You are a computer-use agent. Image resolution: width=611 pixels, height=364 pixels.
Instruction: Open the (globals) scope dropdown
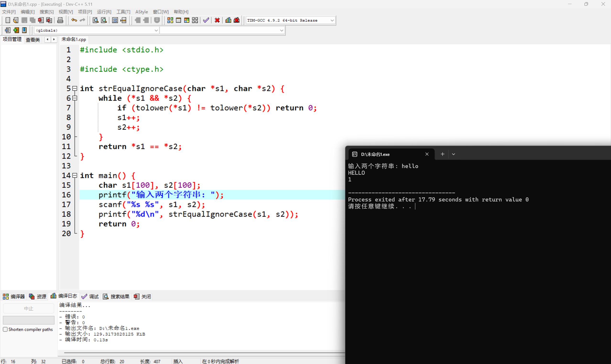point(156,30)
